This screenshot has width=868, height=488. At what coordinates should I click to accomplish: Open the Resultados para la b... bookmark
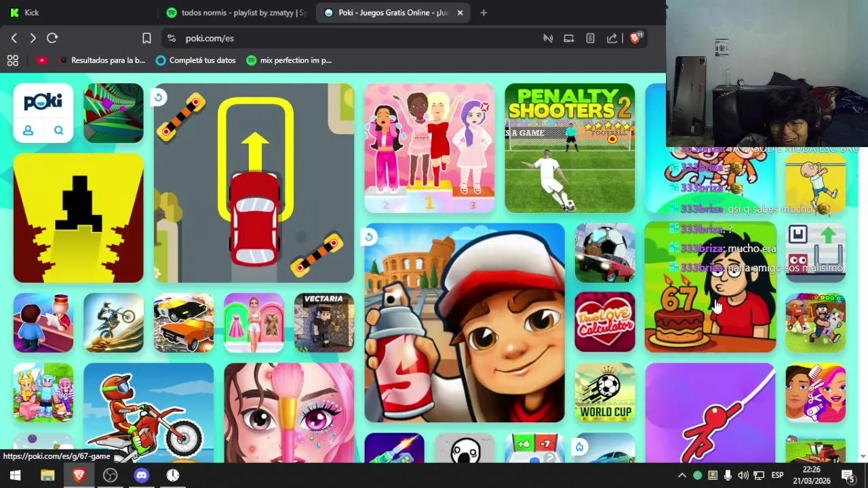102,60
